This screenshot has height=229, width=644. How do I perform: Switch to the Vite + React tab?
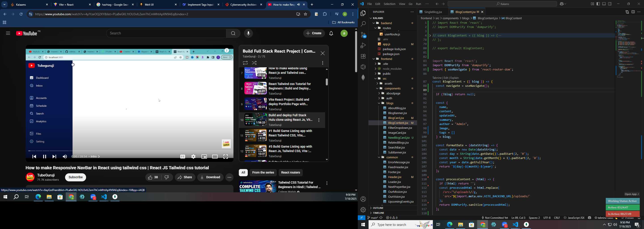pos(72,5)
